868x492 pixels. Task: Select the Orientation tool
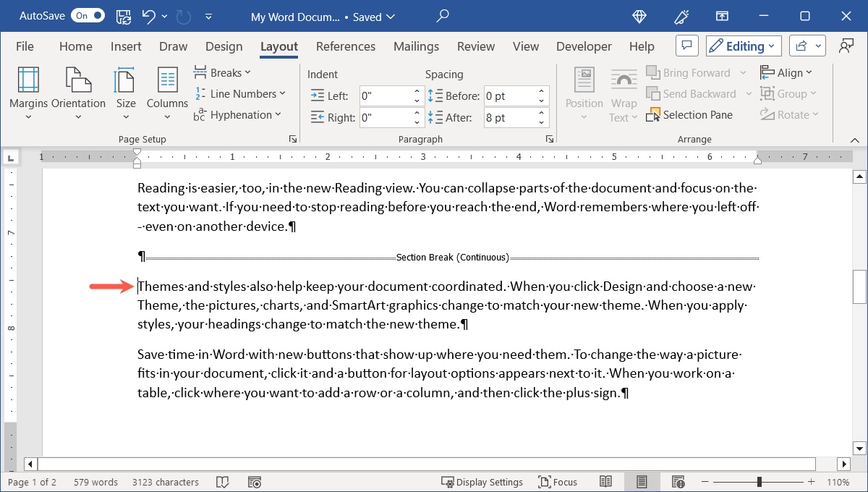[78, 91]
